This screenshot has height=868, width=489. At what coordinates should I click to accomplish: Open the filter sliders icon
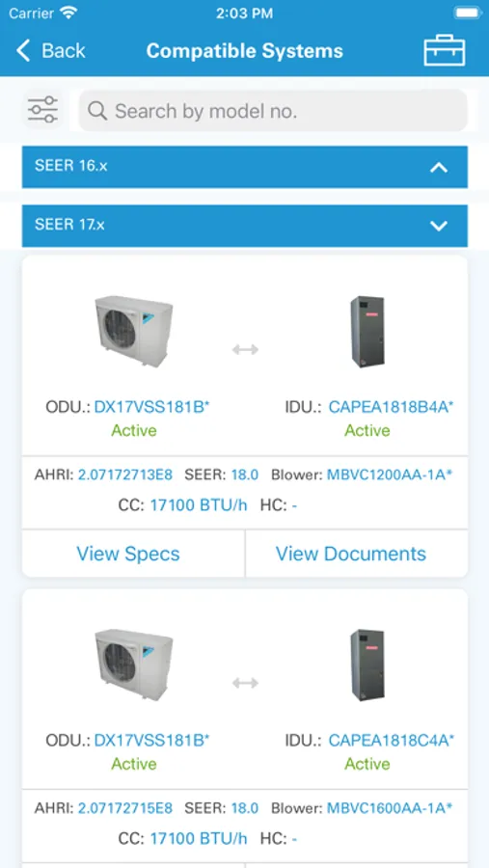[43, 110]
